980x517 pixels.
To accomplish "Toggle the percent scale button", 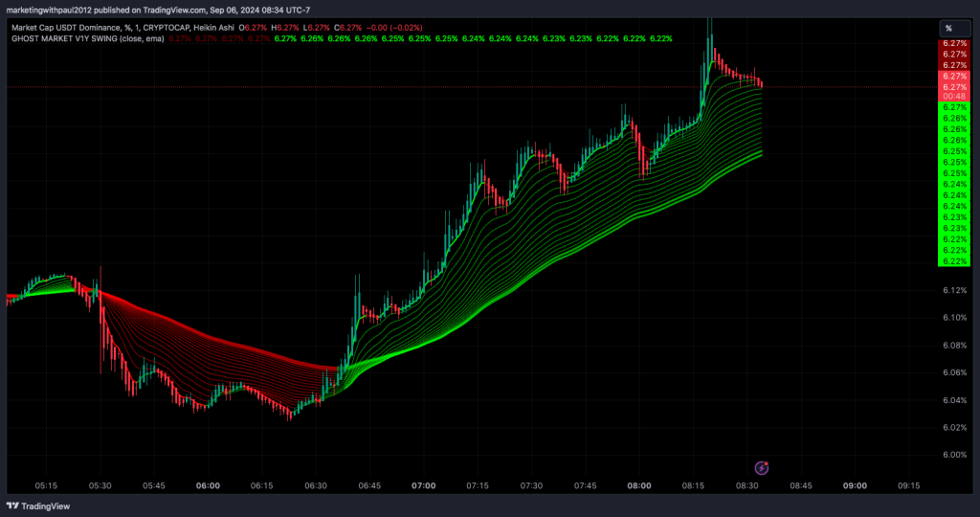I will point(955,28).
